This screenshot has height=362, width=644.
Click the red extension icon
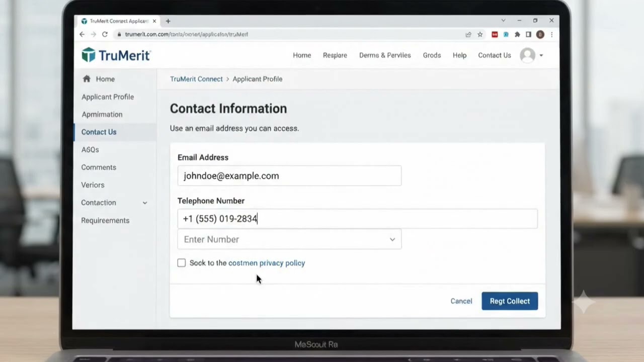point(495,34)
